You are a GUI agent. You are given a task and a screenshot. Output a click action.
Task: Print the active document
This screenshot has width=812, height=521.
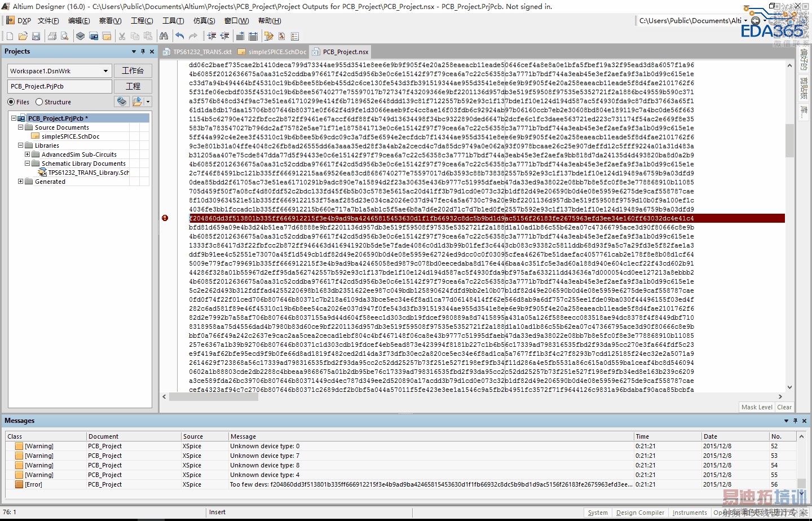point(52,36)
